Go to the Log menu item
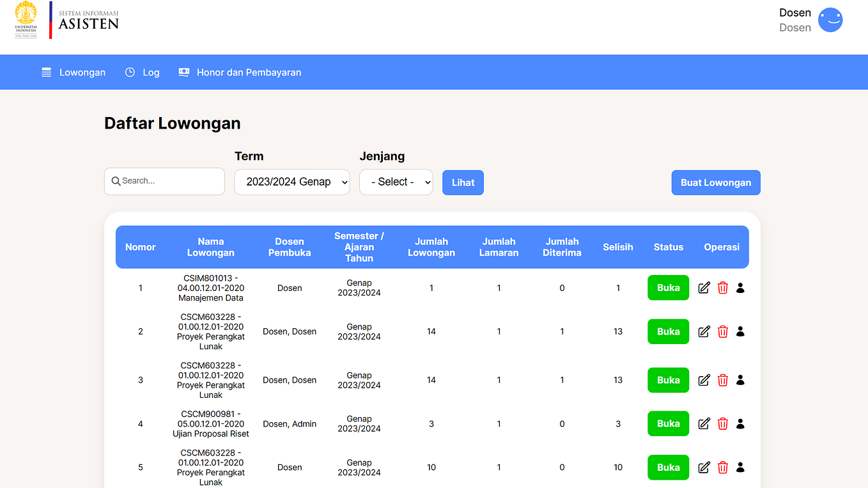The height and width of the screenshot is (488, 868). click(x=142, y=72)
